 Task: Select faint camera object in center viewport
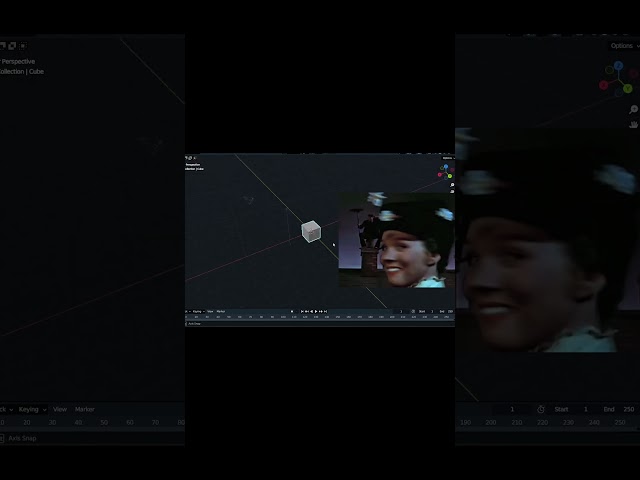249,200
